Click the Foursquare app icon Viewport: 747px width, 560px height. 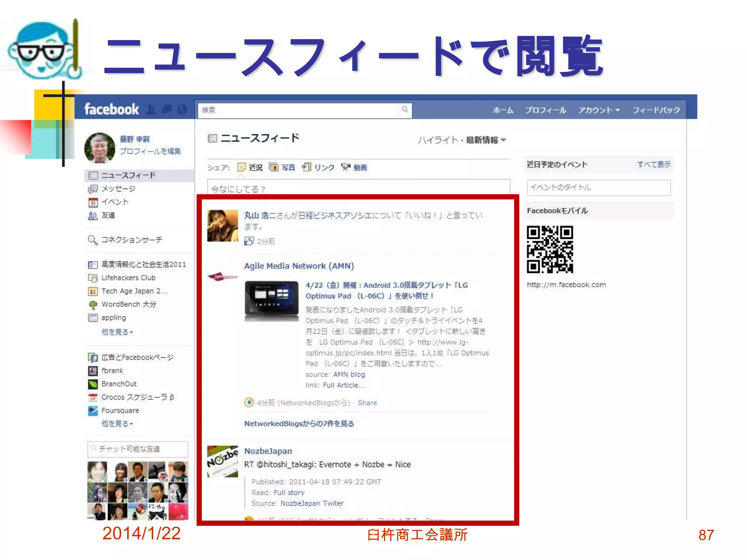[93, 411]
